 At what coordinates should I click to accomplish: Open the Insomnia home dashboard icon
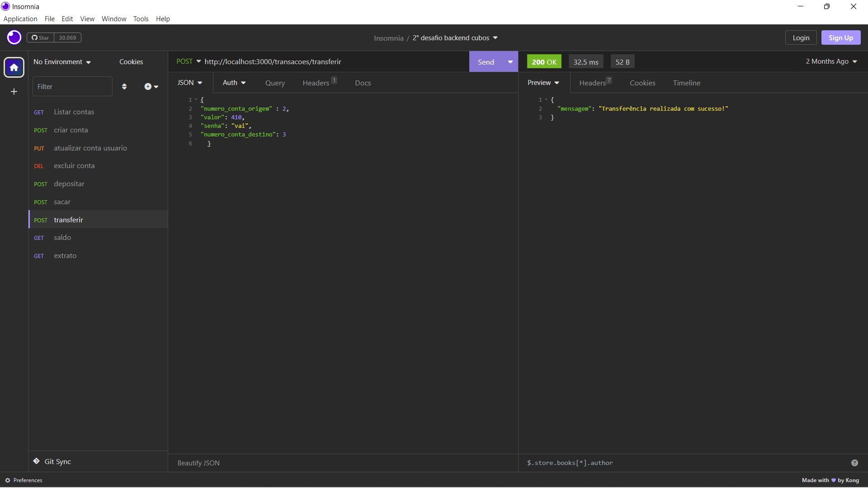click(x=14, y=67)
